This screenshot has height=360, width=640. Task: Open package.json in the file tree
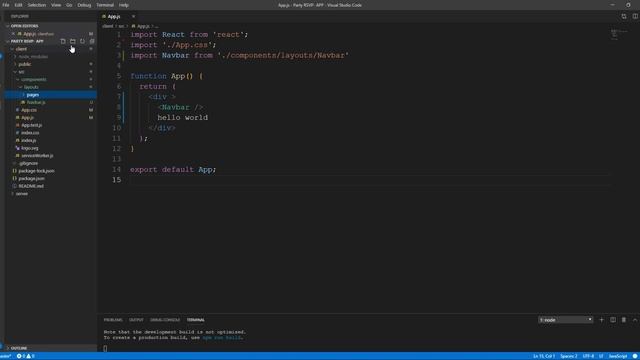pyautogui.click(x=31, y=179)
